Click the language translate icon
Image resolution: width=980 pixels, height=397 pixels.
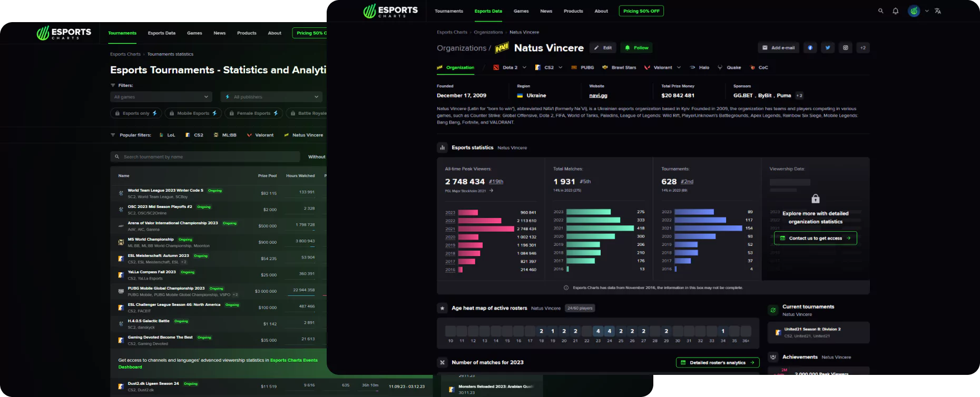pyautogui.click(x=938, y=11)
